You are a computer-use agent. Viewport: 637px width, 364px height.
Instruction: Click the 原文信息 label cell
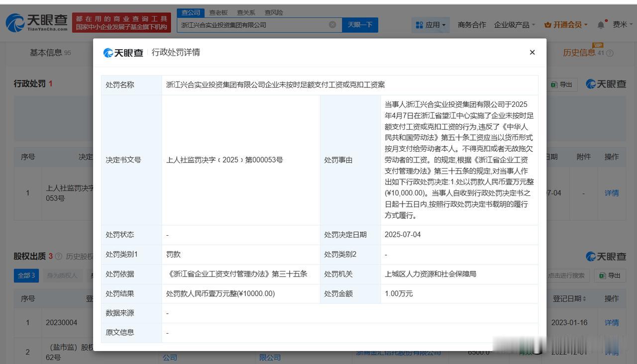coord(131,333)
